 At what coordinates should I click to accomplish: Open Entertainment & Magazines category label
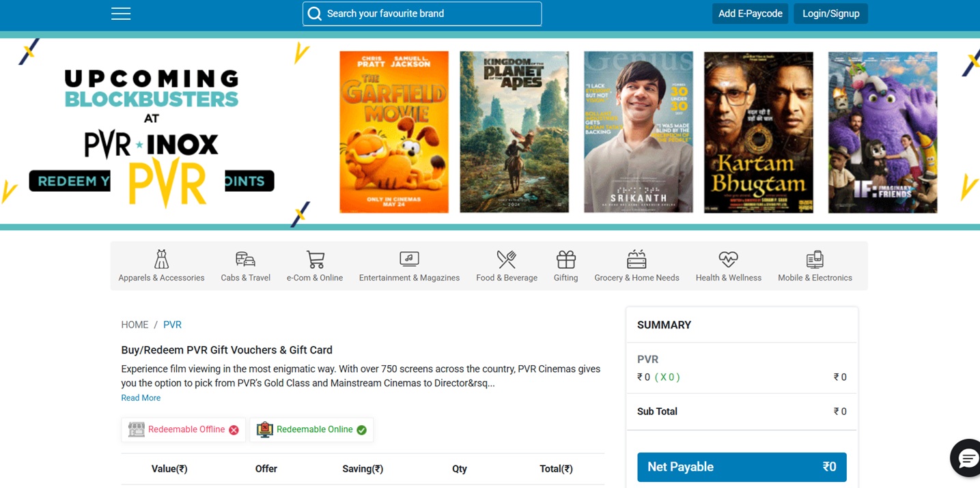click(x=409, y=278)
